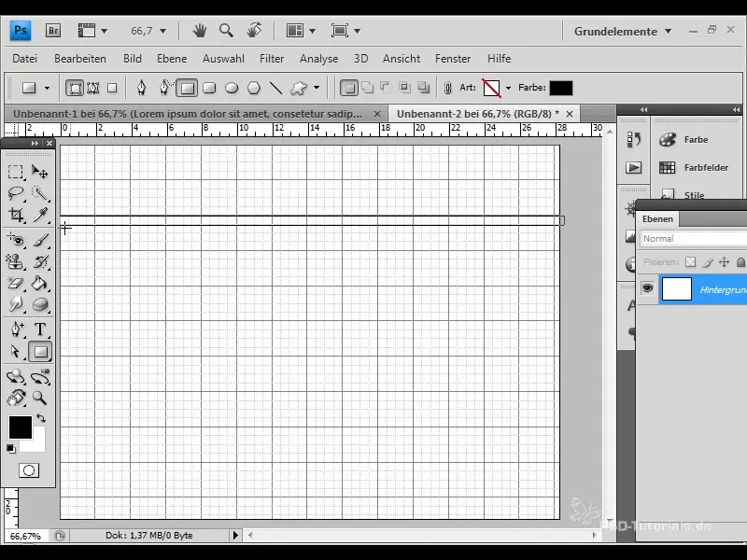The height and width of the screenshot is (560, 747).
Task: Select the Red Eye healing tool
Action: pyautogui.click(x=16, y=240)
